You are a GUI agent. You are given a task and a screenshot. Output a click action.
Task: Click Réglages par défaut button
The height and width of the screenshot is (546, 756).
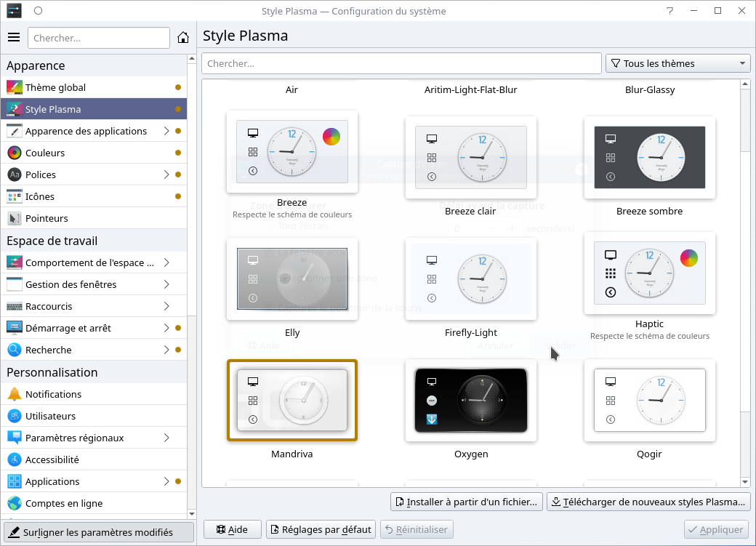pos(321,529)
